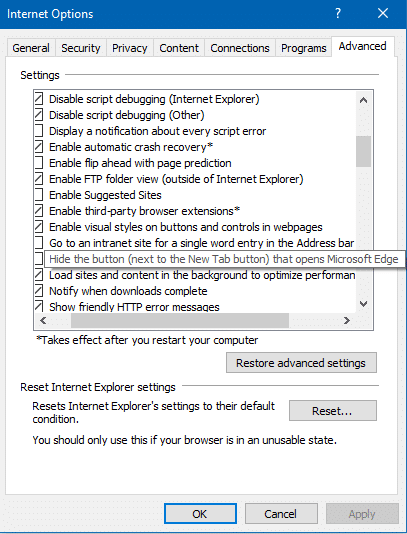
Task: Click the vertical scrollbar thumb in settings list
Action: tap(363, 151)
